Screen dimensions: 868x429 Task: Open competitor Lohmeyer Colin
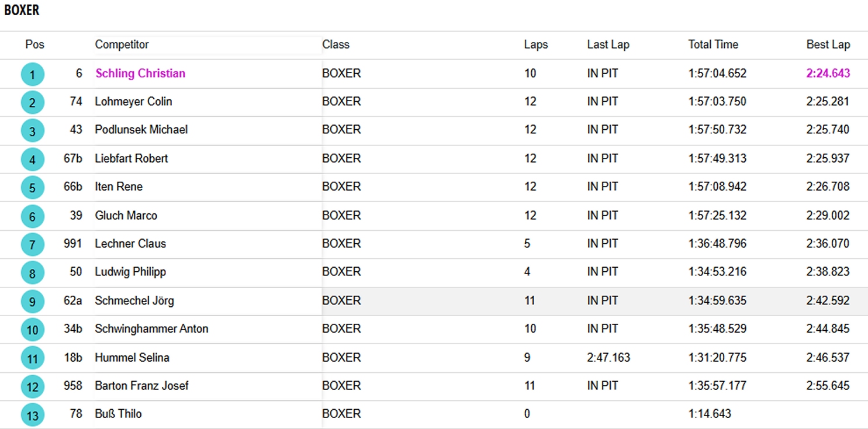[133, 102]
